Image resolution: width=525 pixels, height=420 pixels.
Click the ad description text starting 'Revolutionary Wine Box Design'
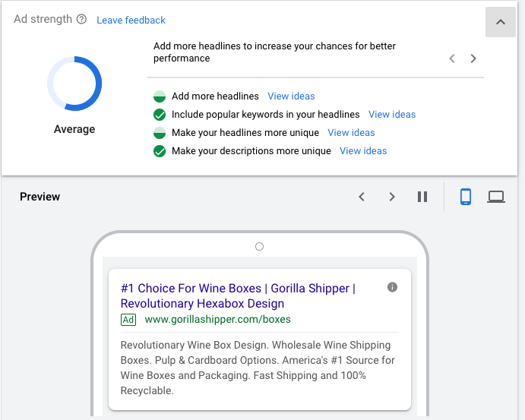258,368
